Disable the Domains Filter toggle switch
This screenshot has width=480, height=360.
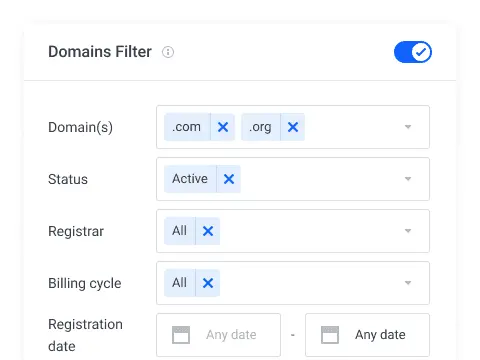pyautogui.click(x=413, y=52)
